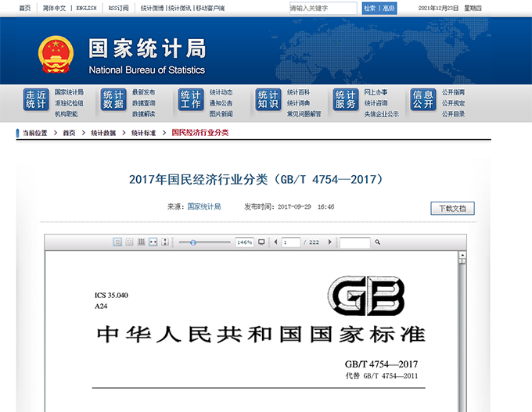Click the zoom slider handle
The height and width of the screenshot is (412, 532).
tap(193, 242)
